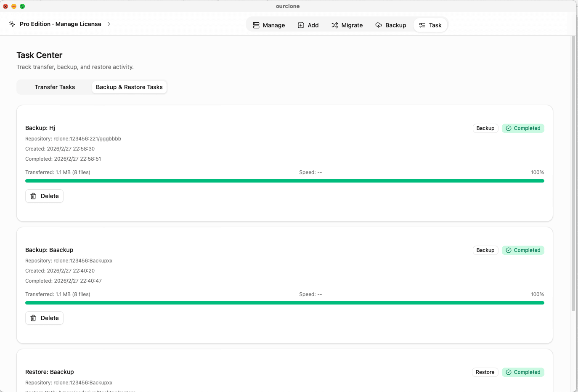
Task: Click the Add plus icon in top bar
Action: 300,25
